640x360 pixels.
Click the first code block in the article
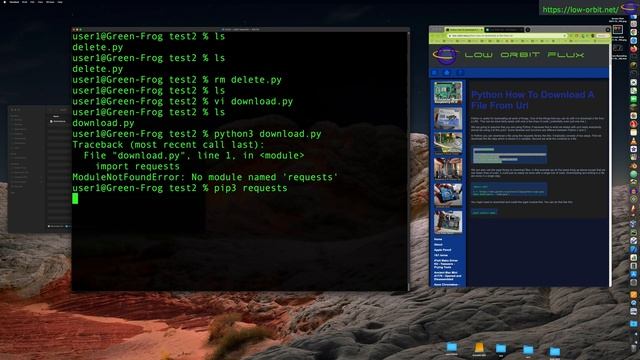tap(509, 155)
